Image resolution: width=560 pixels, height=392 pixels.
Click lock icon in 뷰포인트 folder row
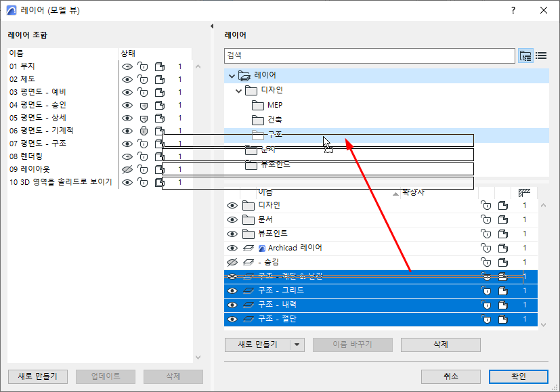coord(486,234)
